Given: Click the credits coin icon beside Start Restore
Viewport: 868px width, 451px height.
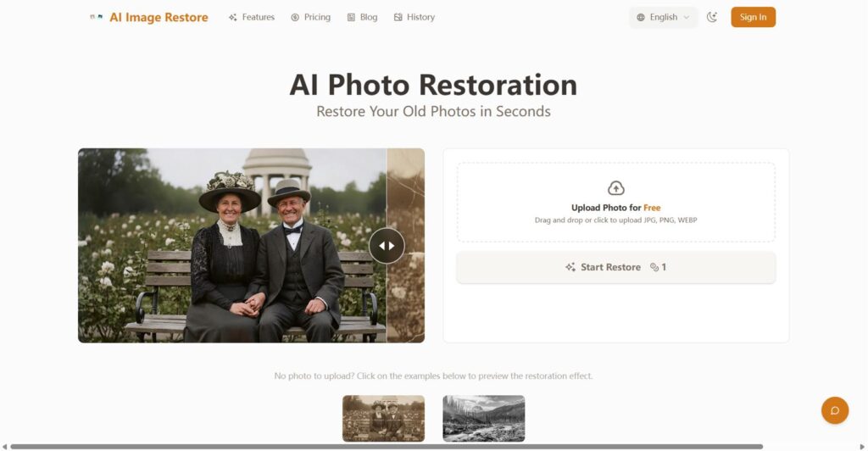Looking at the screenshot, I should point(654,267).
